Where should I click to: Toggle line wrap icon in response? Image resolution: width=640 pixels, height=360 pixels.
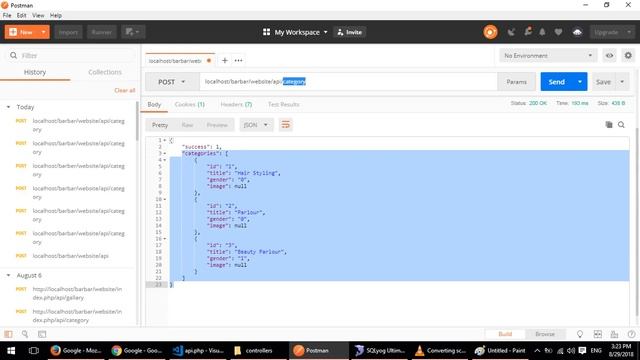(286, 124)
